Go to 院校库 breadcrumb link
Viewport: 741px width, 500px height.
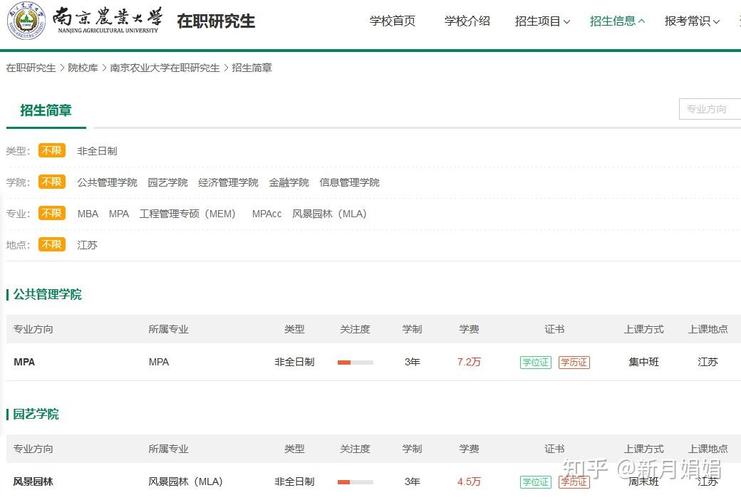[x=83, y=68]
